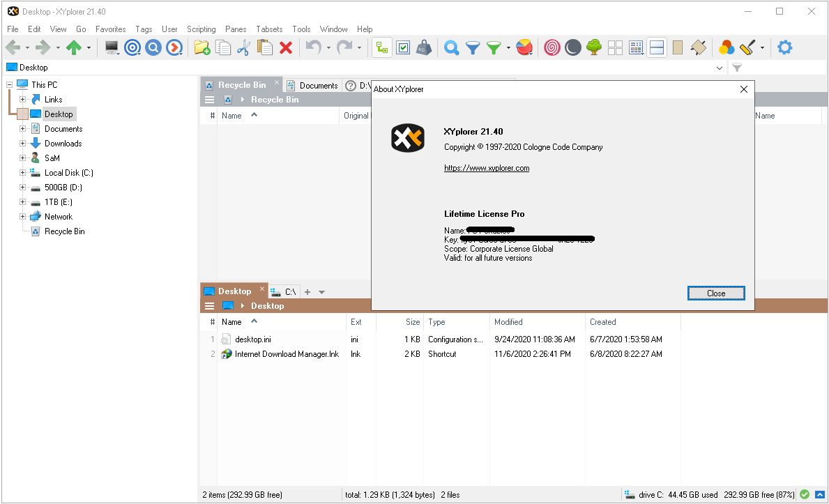This screenshot has height=504, width=829.
Task: Click the Details view grid icon
Action: 636,47
